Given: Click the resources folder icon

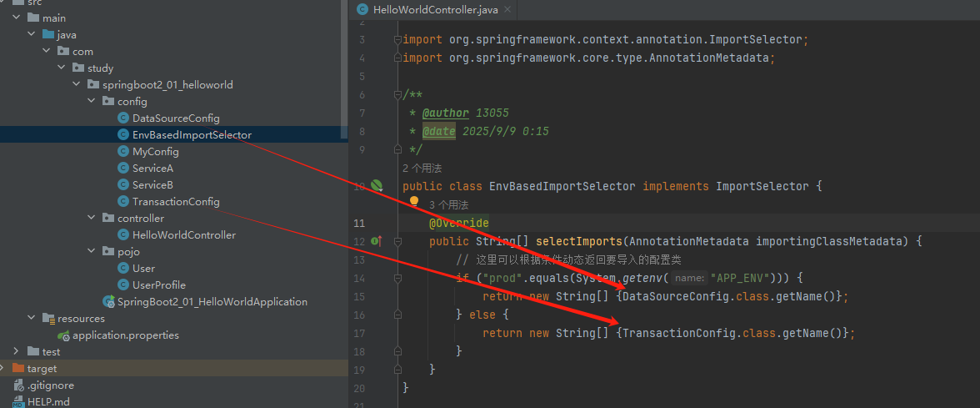Looking at the screenshot, I should point(48,318).
